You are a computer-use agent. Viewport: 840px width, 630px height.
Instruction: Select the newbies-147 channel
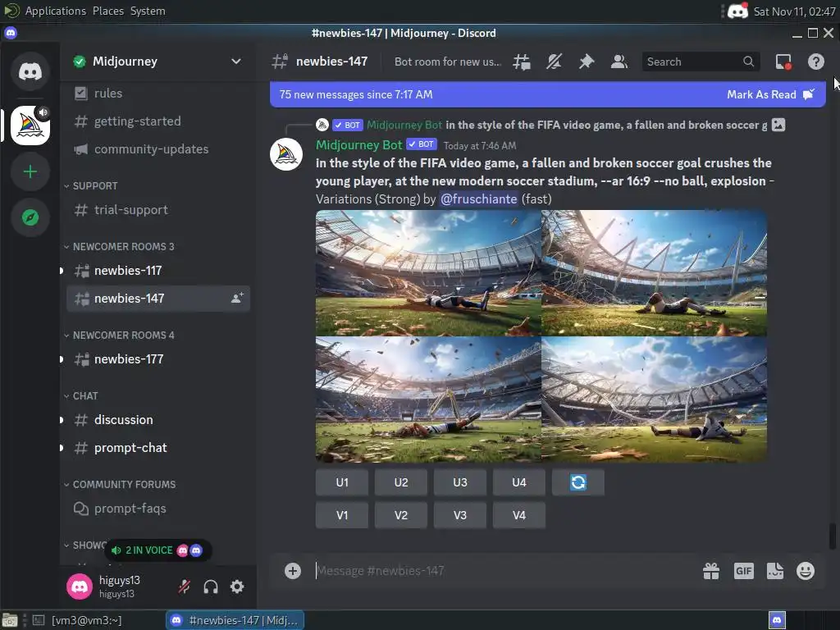[157, 299]
